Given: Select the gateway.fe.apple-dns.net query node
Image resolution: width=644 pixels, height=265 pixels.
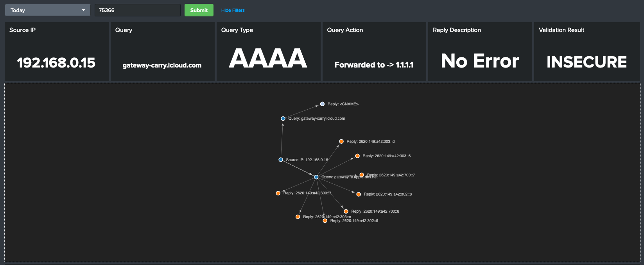Looking at the screenshot, I should pyautogui.click(x=316, y=177).
